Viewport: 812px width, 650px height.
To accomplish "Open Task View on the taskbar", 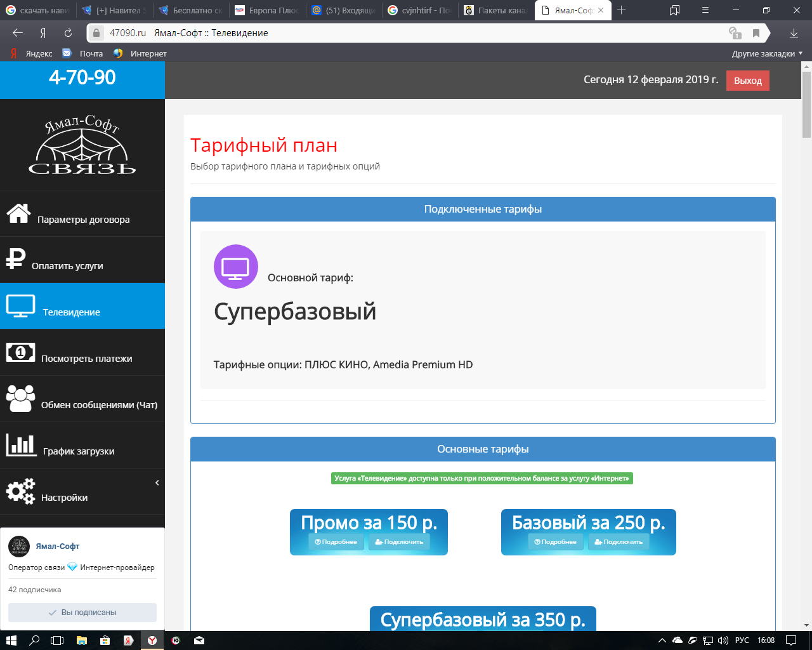I will point(57,640).
